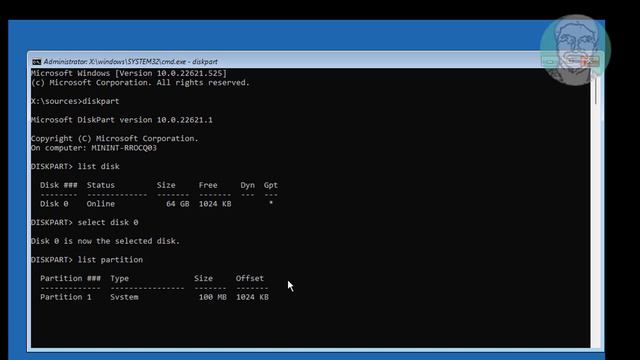Click the 'Microsoft Windows [Version 10.0.22621.525]' line
Viewport: 640px width, 360px height.
[x=129, y=73]
